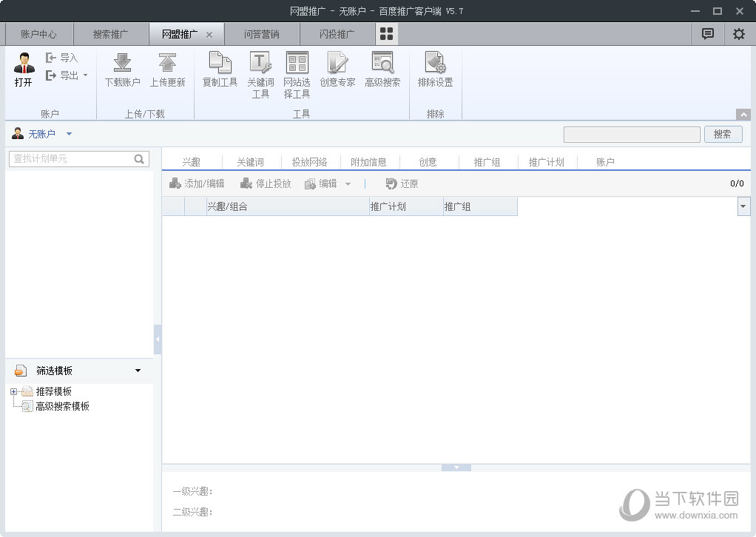
Task: Click the 上传更新 upload icon
Action: coord(167,64)
